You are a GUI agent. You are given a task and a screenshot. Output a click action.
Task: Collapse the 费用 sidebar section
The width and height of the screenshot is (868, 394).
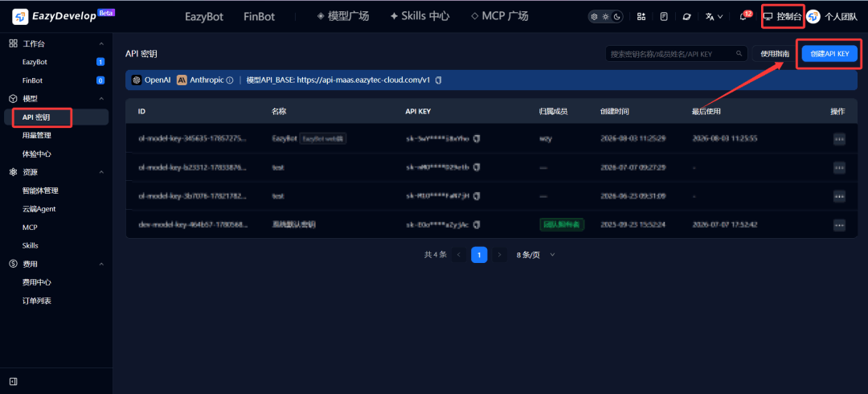pos(101,265)
